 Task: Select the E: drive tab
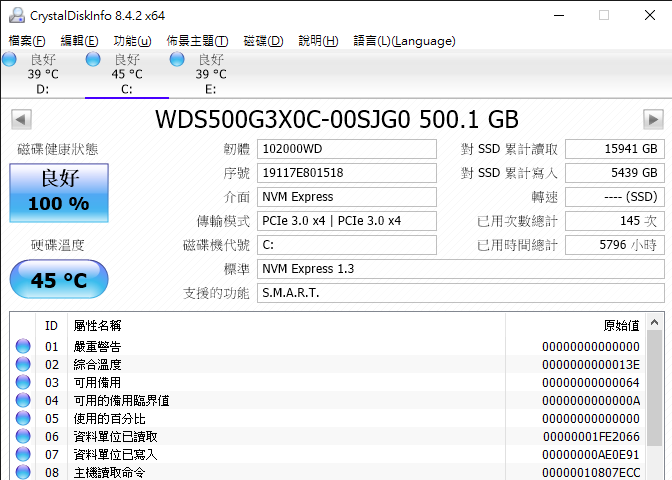pyautogui.click(x=211, y=74)
